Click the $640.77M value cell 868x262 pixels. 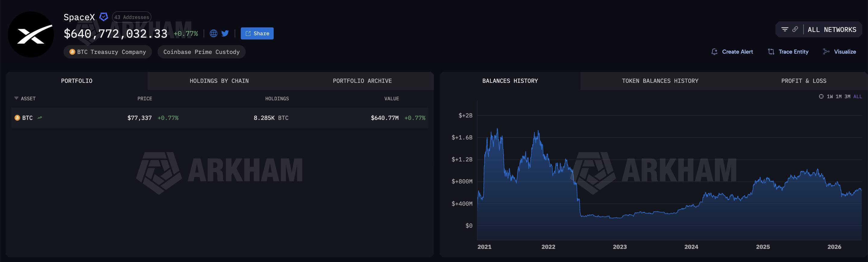tap(385, 118)
